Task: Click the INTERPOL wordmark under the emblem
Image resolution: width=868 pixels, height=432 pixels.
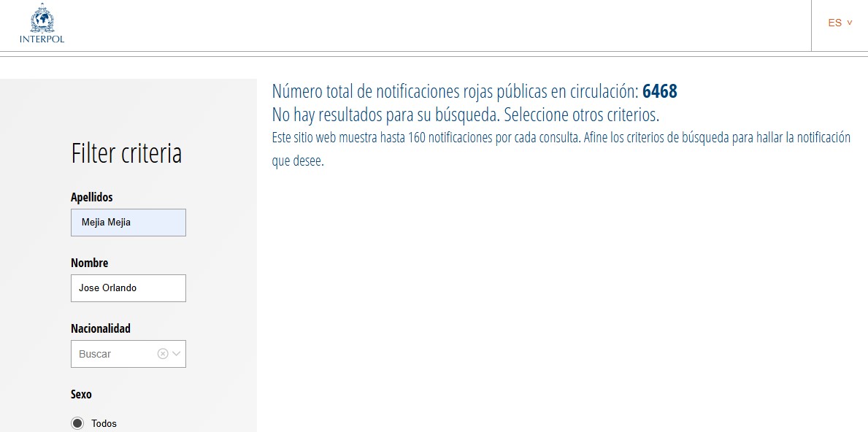Action: (42, 39)
